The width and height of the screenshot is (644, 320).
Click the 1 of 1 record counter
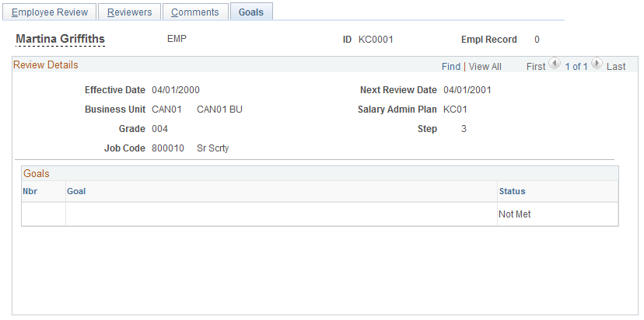[576, 67]
